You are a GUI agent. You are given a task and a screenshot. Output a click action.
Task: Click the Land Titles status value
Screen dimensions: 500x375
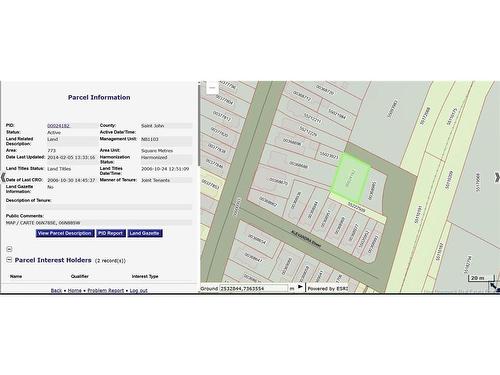coord(59,169)
